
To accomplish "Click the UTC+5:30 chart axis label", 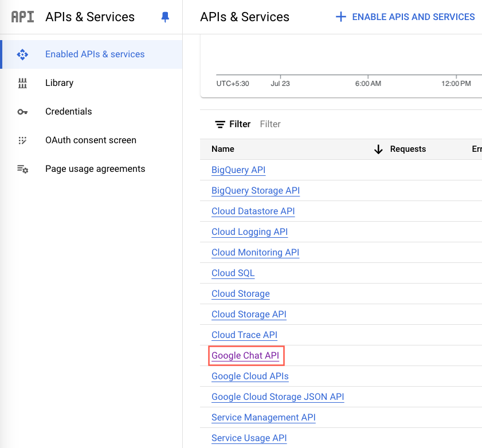I will (x=233, y=84).
